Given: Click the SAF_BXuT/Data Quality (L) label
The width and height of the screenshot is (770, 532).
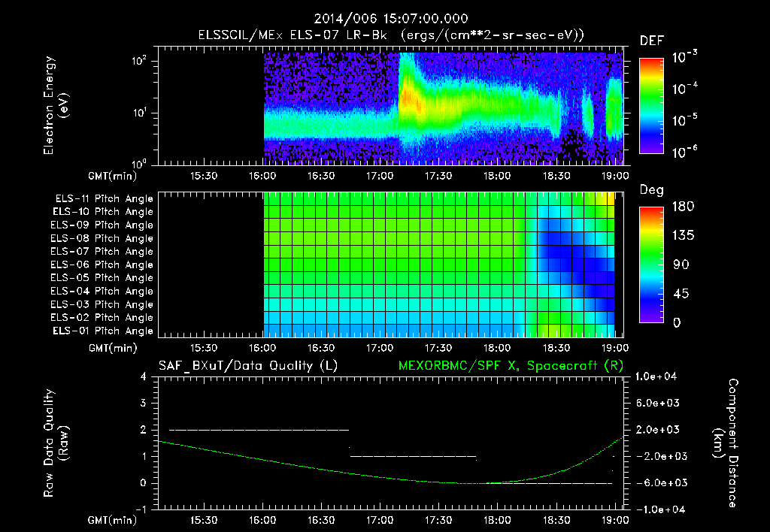Looking at the screenshot, I should coord(248,366).
